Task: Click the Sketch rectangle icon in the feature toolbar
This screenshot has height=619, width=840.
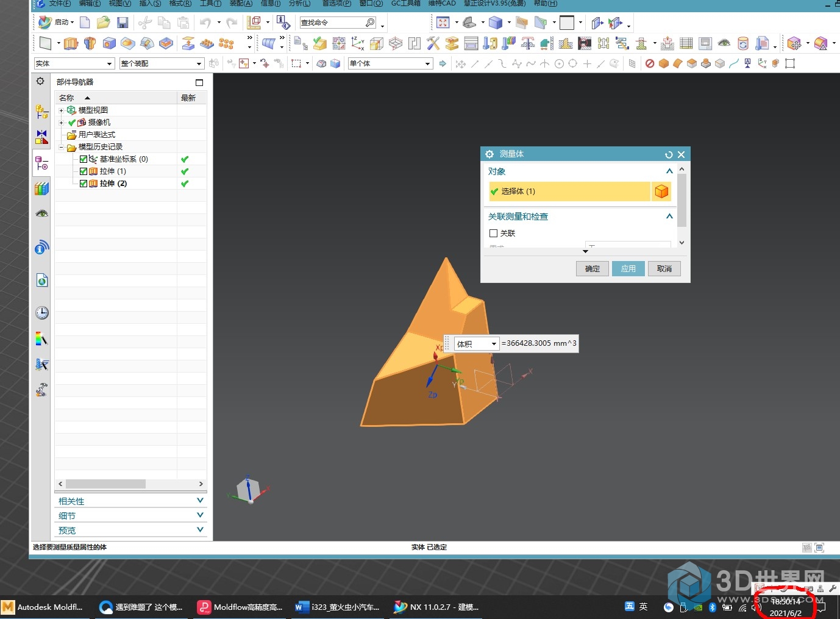Action: tap(45, 43)
